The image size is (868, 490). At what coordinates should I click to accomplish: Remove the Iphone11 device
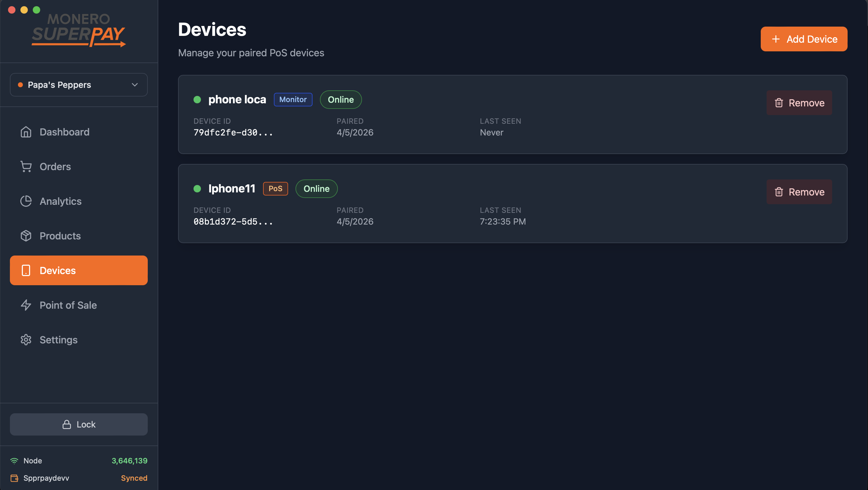tap(799, 192)
